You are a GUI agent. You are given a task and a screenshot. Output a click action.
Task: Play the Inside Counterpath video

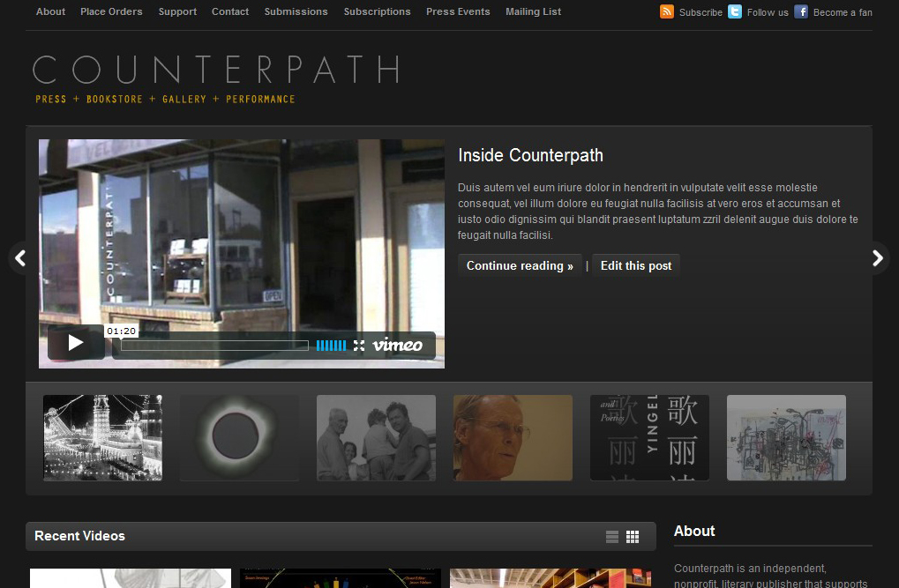coord(76,343)
